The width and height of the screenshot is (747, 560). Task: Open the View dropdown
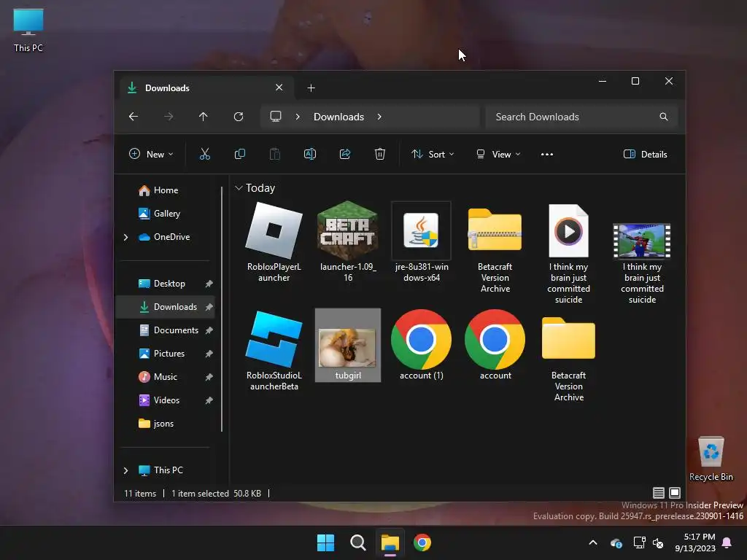498,155
